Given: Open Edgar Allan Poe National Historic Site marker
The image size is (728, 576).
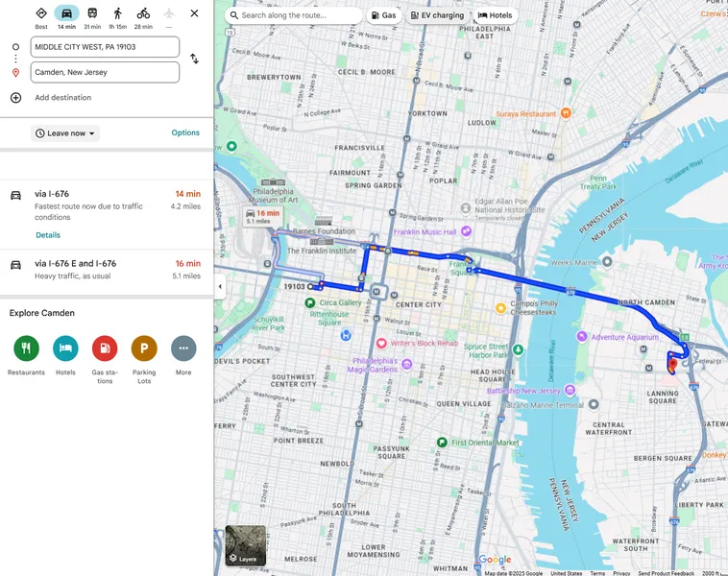Looking at the screenshot, I should [x=466, y=208].
